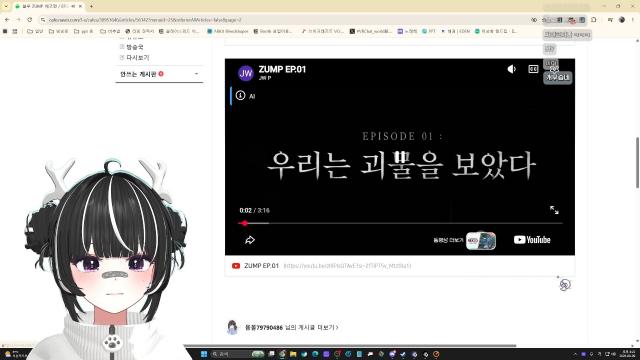Open the 다시보기 sidebar menu item
This screenshot has width=640, height=360.
click(138, 58)
